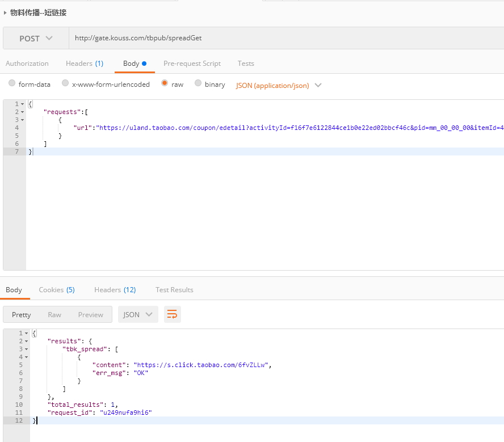The height and width of the screenshot is (442, 504).
Task: Open the JSON (application/json) content type dropdown
Action: pyautogui.click(x=279, y=85)
